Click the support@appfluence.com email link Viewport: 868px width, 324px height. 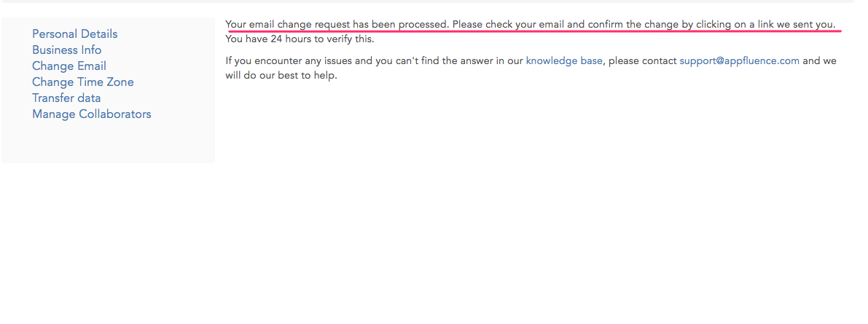coord(739,61)
